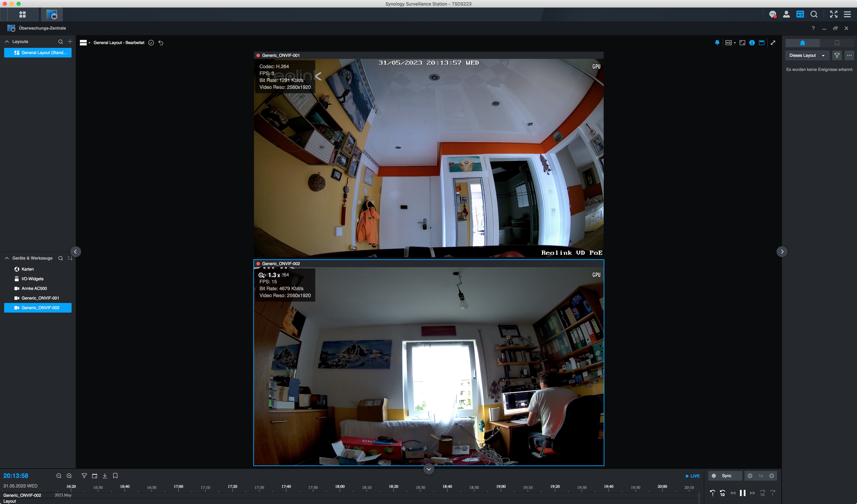
Task: Toggle title bar display icon
Action: tap(762, 43)
